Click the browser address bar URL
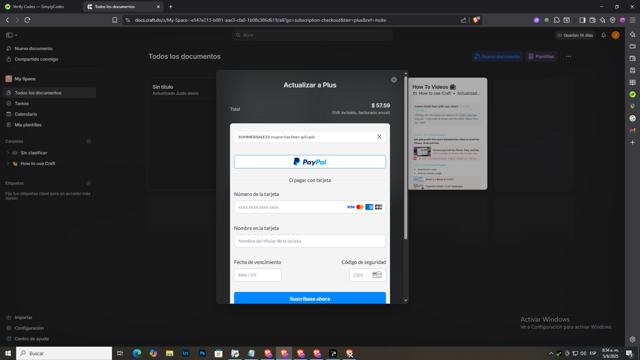The width and height of the screenshot is (640, 360). (x=260, y=20)
